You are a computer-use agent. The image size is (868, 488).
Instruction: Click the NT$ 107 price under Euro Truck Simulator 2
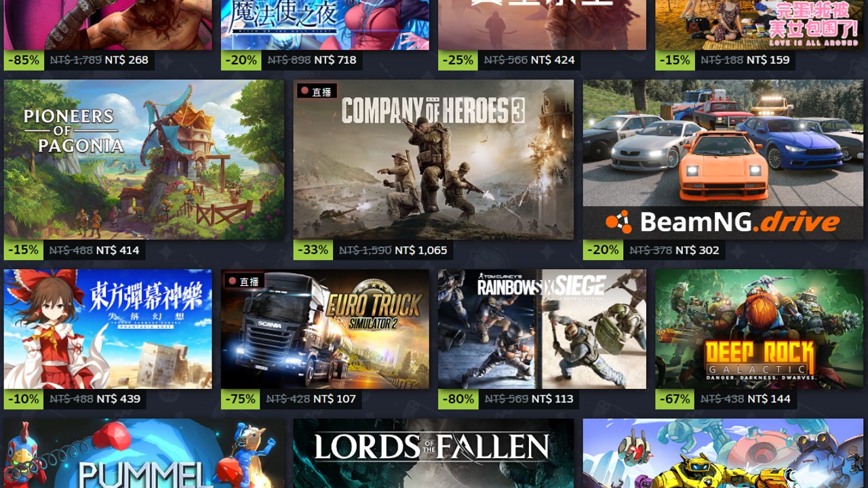coord(334,399)
